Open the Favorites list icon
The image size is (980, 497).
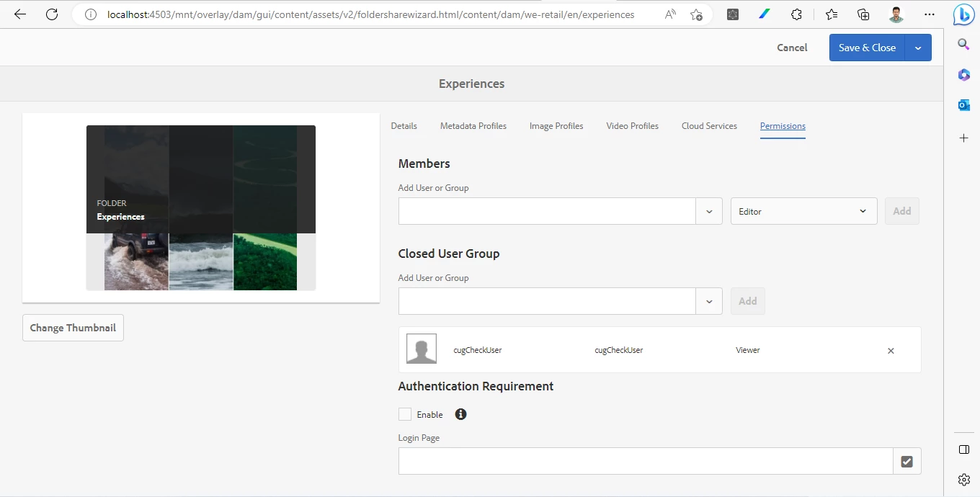[x=832, y=14]
